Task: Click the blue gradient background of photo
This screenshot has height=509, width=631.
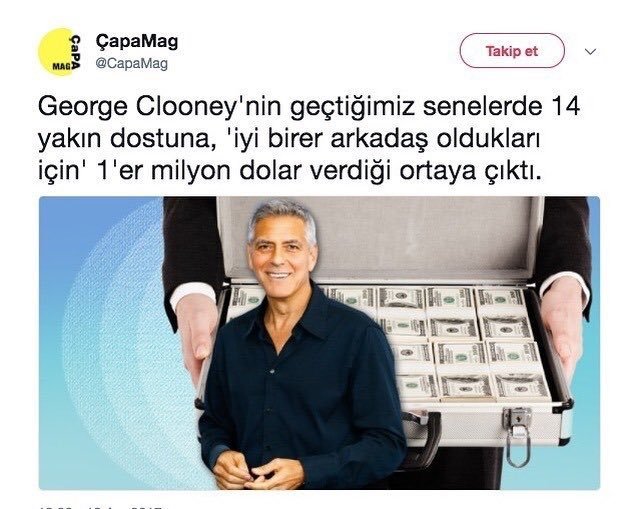Action: point(101,342)
